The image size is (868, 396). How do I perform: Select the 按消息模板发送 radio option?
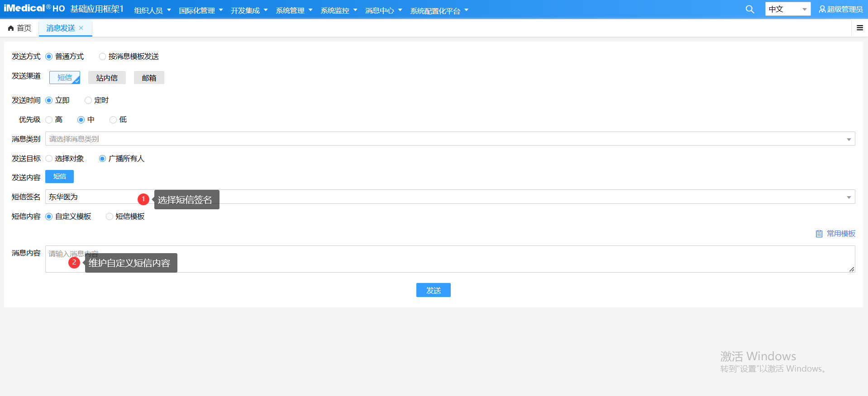(103, 57)
